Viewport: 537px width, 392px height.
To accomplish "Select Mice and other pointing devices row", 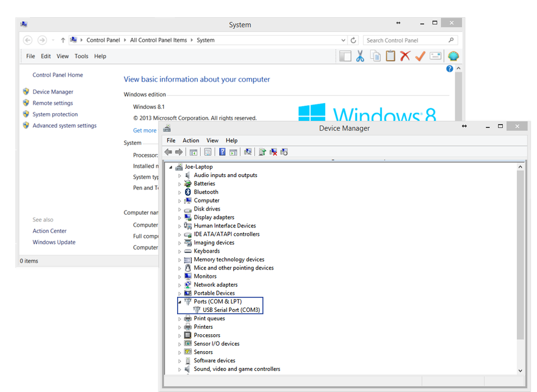I will 234,268.
